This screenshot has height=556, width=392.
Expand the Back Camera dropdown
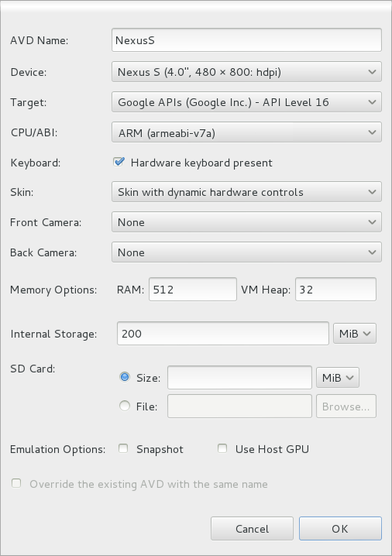point(246,252)
